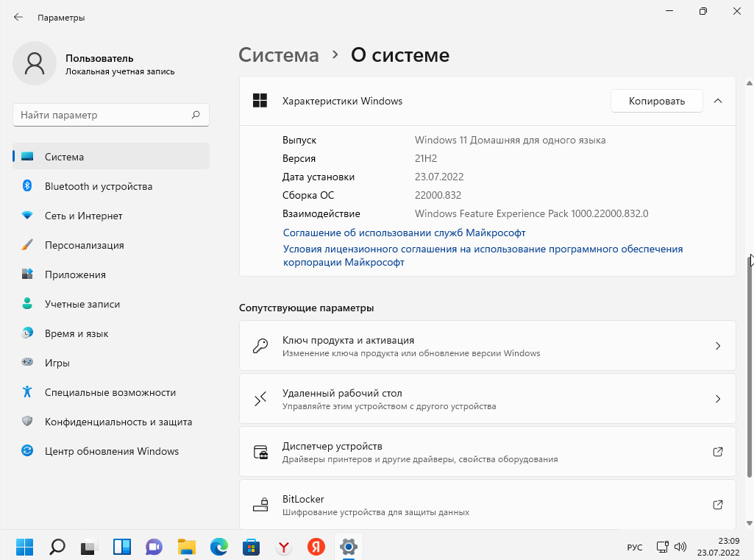This screenshot has height=560, width=754.
Task: Click the Wi-Fi icon beside Сеть и Интернет
Action: click(27, 215)
